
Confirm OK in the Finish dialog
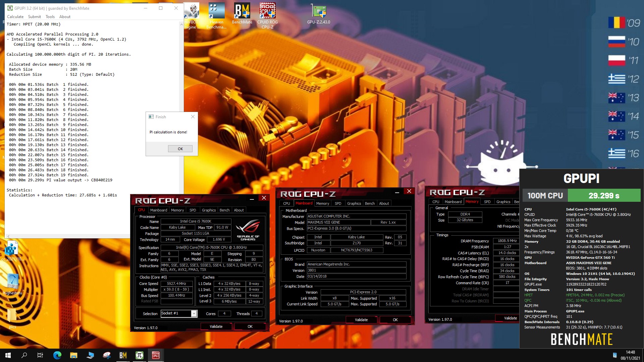(180, 149)
